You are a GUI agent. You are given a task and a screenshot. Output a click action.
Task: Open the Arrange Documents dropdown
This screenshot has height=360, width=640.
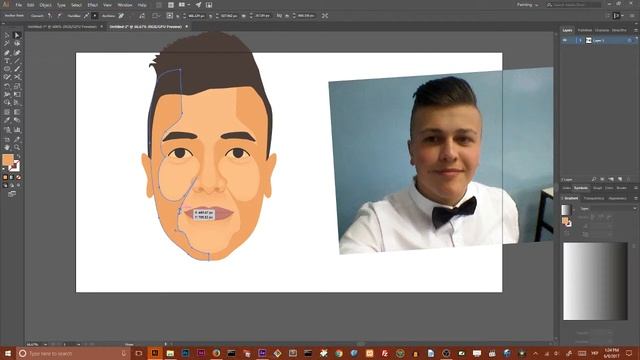184,5
